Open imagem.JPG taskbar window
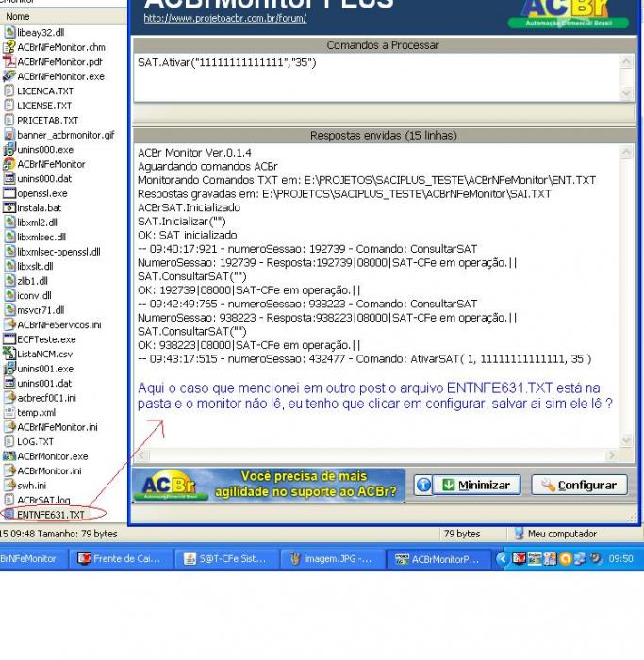Image resolution: width=644 pixels, height=660 pixels. [333, 558]
